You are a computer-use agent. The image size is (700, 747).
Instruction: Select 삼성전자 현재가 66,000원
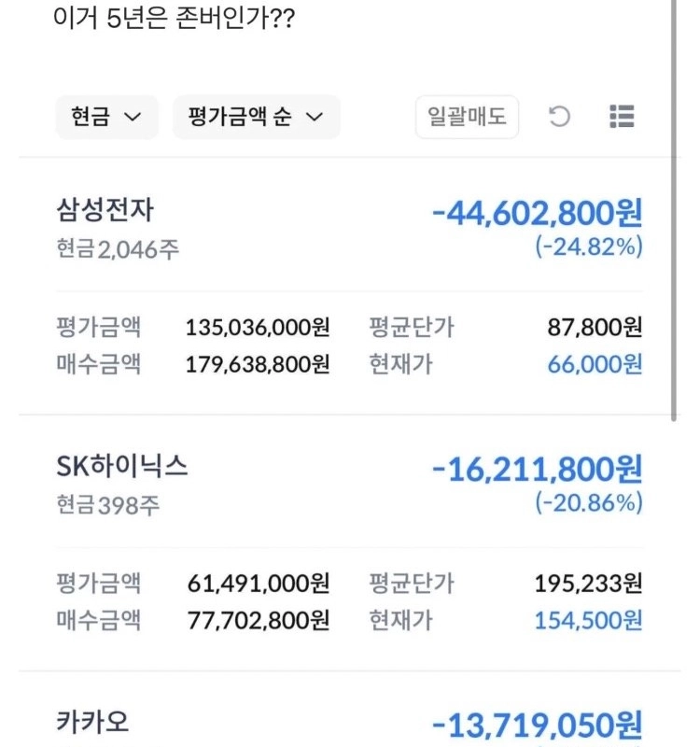click(x=595, y=364)
